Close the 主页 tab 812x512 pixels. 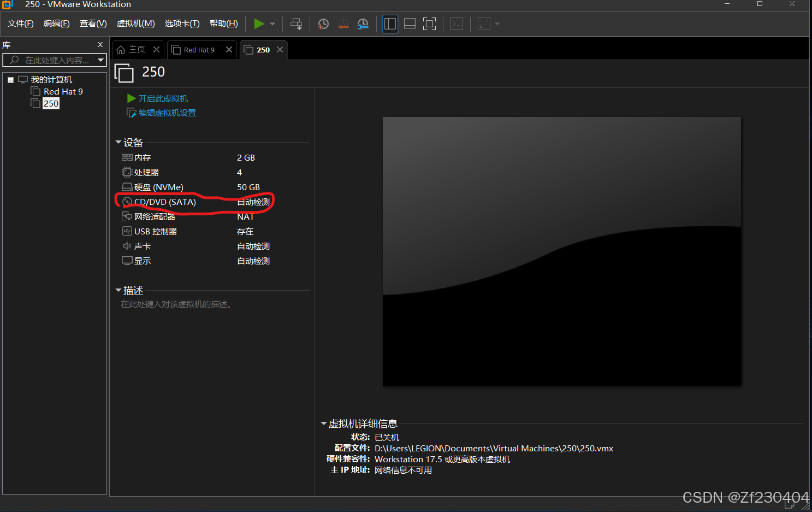tap(156, 50)
